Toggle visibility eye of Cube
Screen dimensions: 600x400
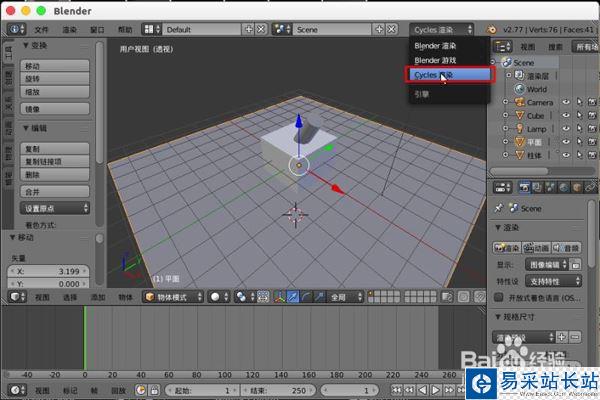pos(566,115)
